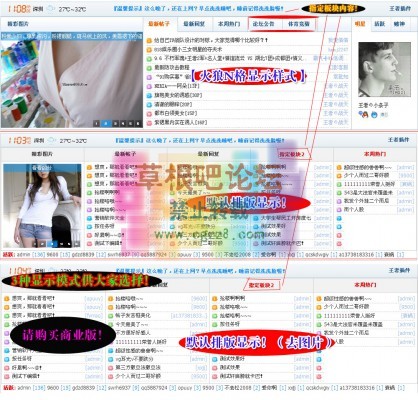Click the 精彩图片 header in the top panel
This screenshot has height=400, width=418.
coord(18,24)
